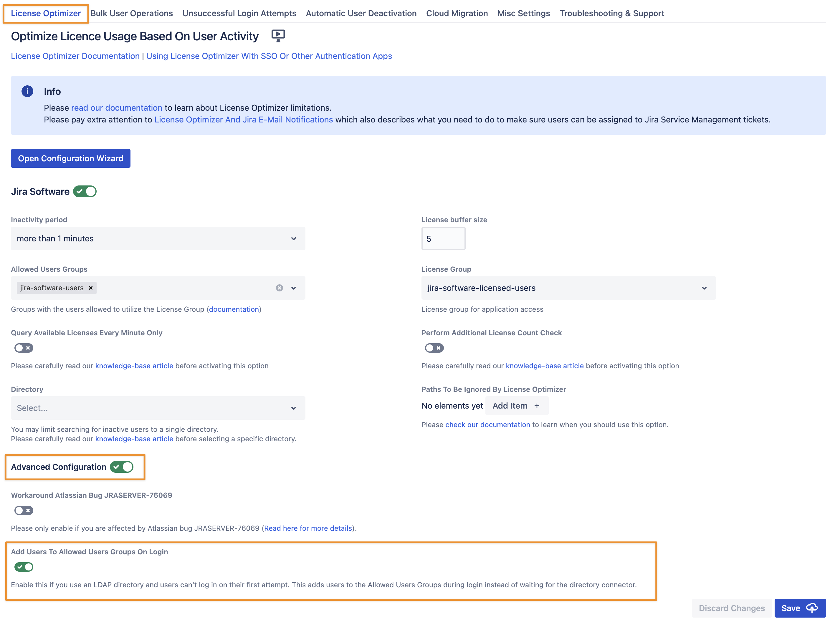This screenshot has height=627, width=840.
Task: Click the video tutorial presentation icon
Action: point(278,36)
